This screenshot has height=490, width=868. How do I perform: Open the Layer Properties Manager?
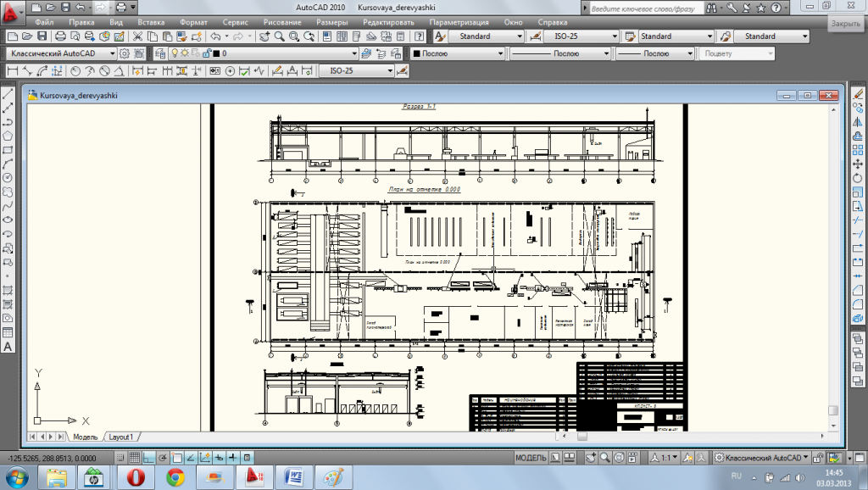pos(160,53)
